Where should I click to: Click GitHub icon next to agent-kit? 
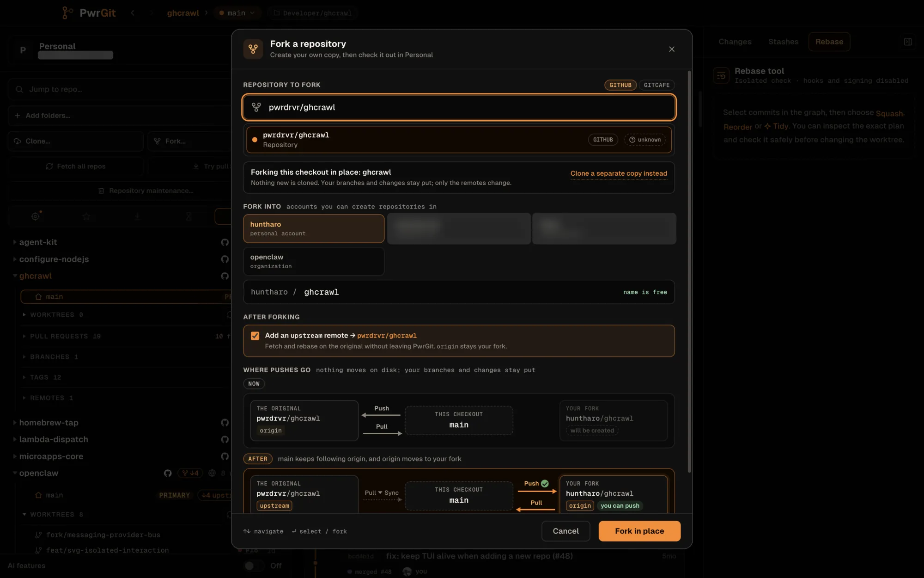tap(225, 242)
